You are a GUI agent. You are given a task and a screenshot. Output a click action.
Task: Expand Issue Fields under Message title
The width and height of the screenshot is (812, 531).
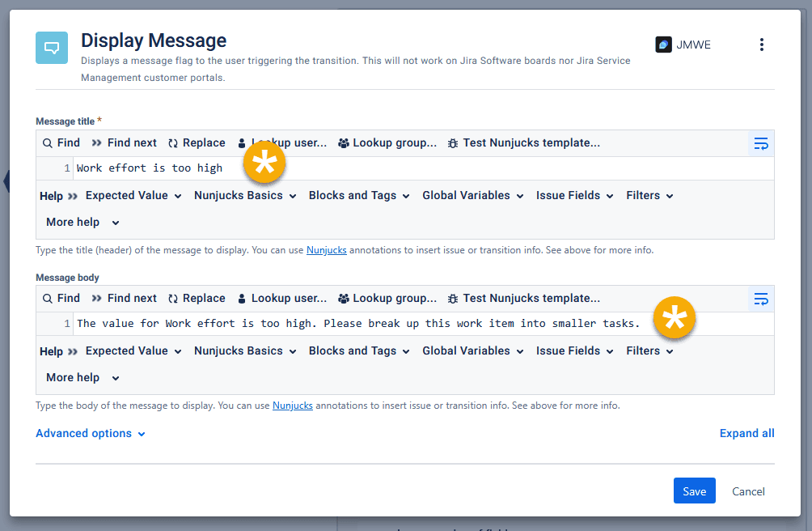[575, 196]
